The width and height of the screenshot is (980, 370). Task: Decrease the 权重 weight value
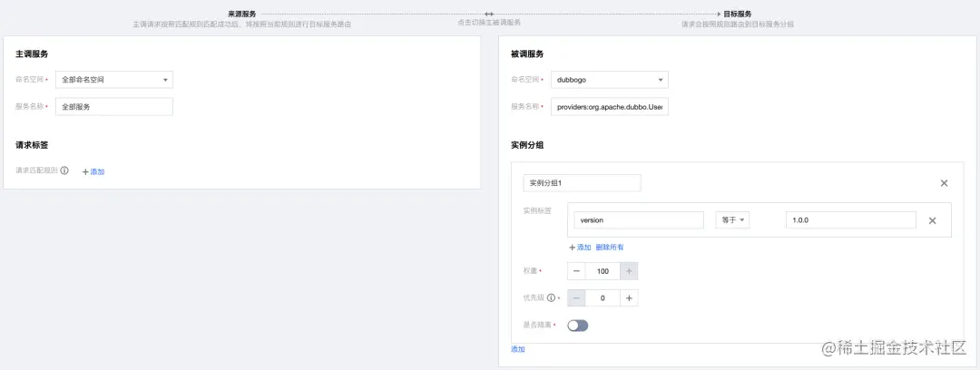[x=576, y=270]
